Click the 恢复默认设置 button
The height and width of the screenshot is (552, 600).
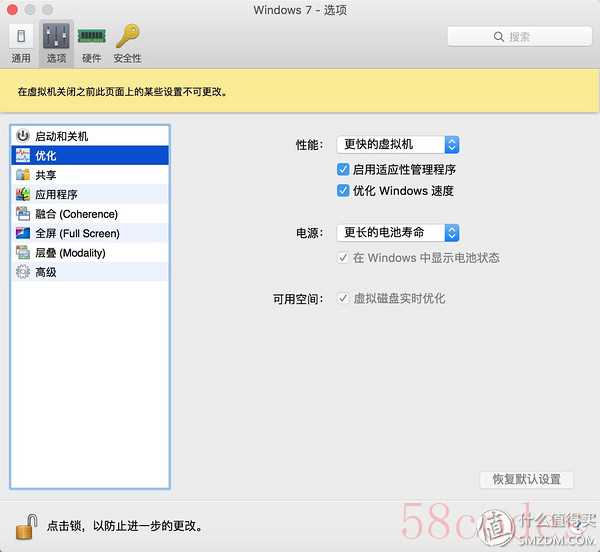click(x=527, y=479)
